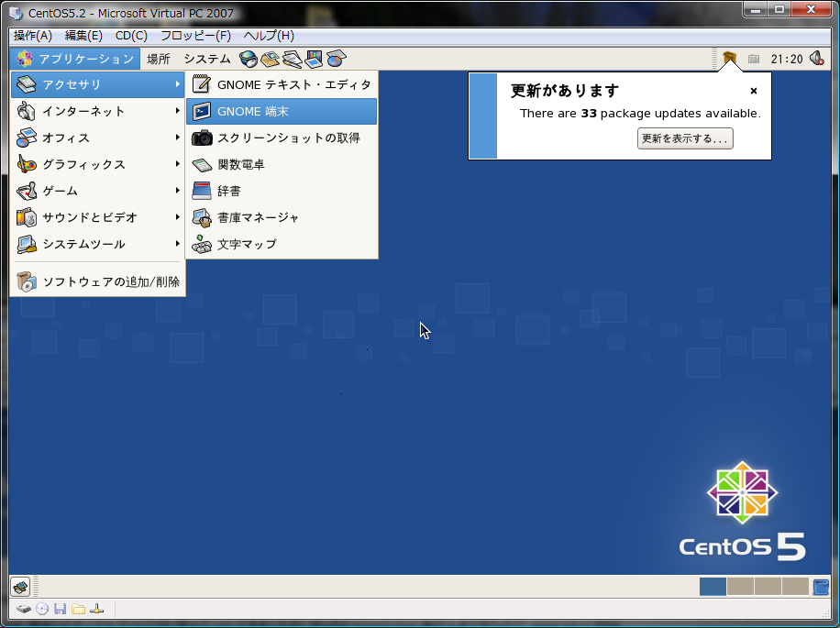The width and height of the screenshot is (840, 628).
Task: Open the システム panel menu
Action: click(x=207, y=59)
